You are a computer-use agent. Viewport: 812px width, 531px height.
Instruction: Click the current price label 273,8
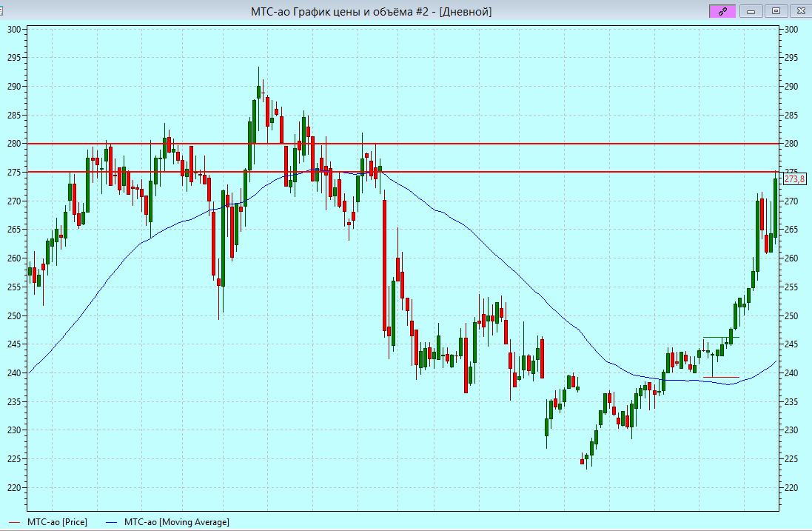click(x=794, y=179)
